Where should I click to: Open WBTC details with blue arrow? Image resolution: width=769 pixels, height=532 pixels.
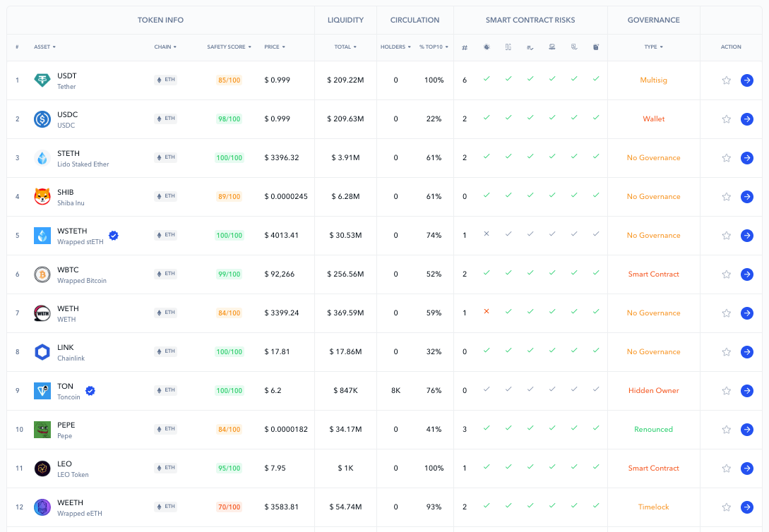(747, 274)
